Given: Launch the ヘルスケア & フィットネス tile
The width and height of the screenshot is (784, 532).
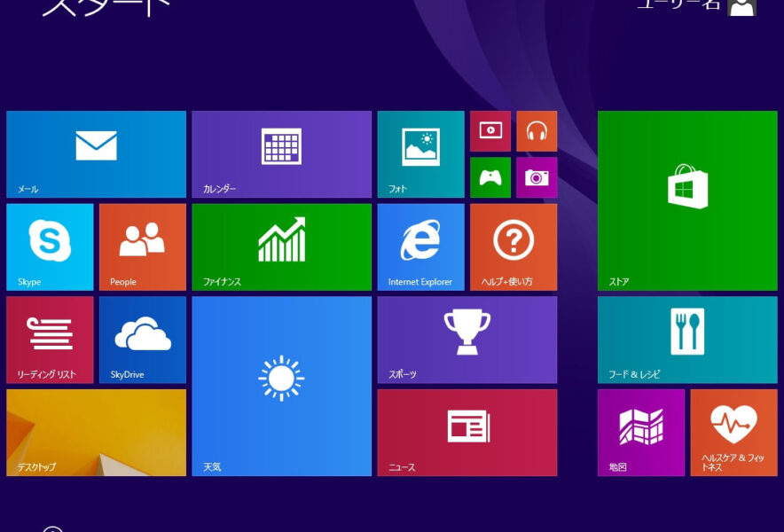Looking at the screenshot, I should (x=734, y=433).
